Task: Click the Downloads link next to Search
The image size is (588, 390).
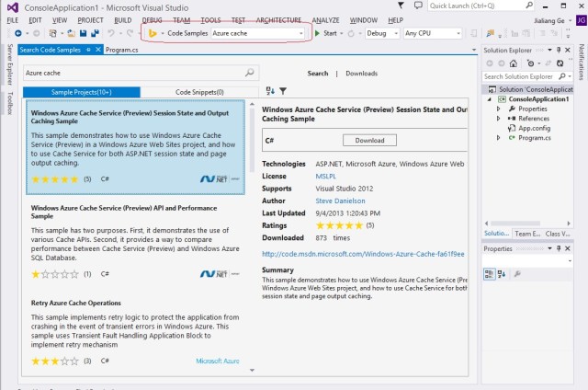Action: click(361, 74)
